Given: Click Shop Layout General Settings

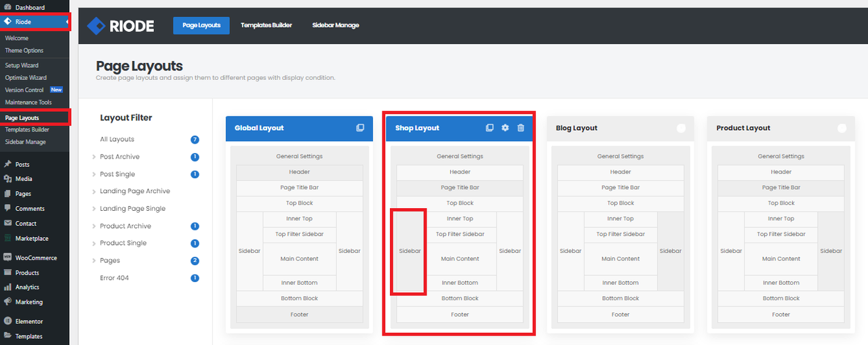Looking at the screenshot, I should coord(460,157).
